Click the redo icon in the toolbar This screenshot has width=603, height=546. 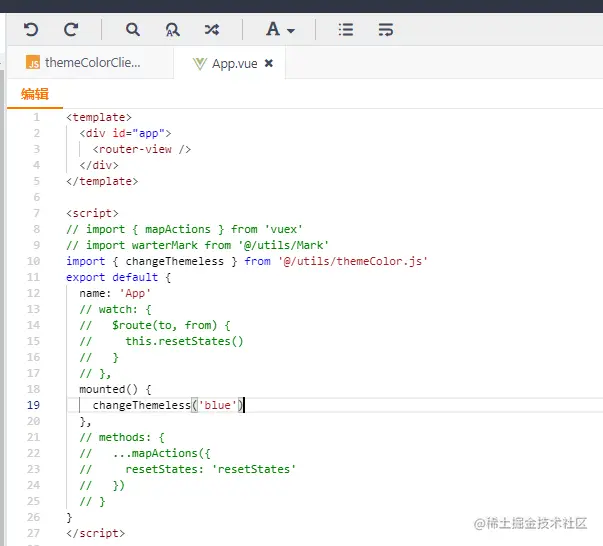(71, 30)
